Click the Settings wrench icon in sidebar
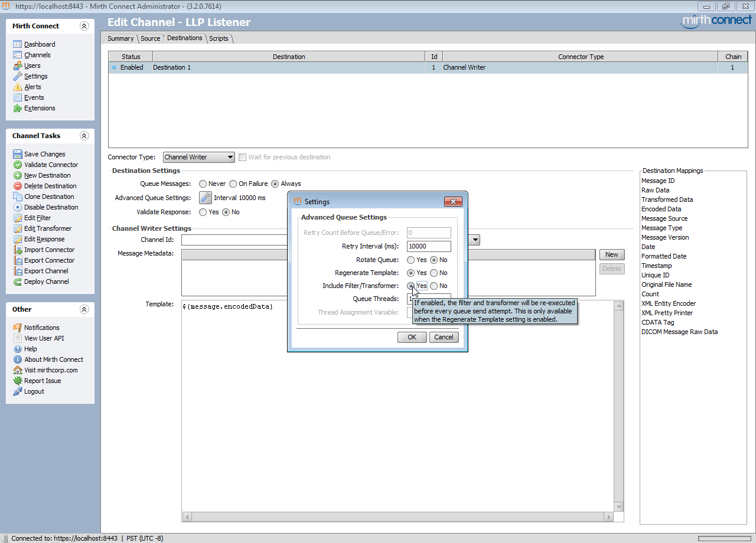756x543 pixels. click(18, 76)
